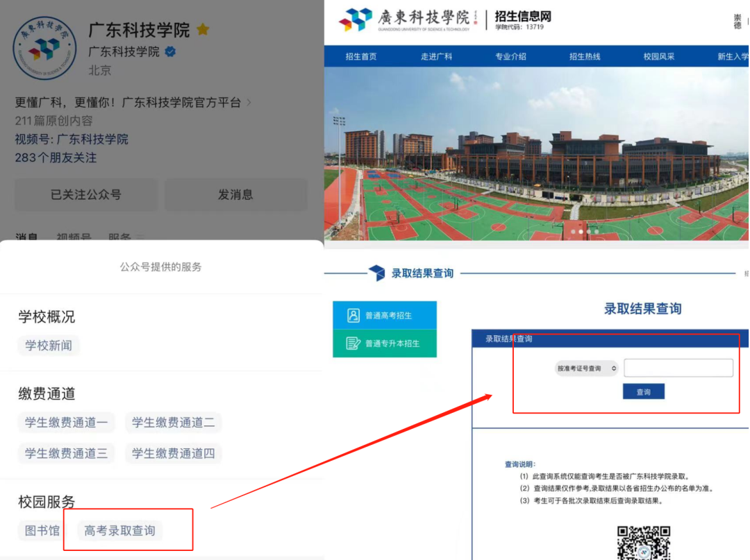The image size is (750, 560).
Task: Select the last carousel dot on banner
Action: (x=597, y=232)
